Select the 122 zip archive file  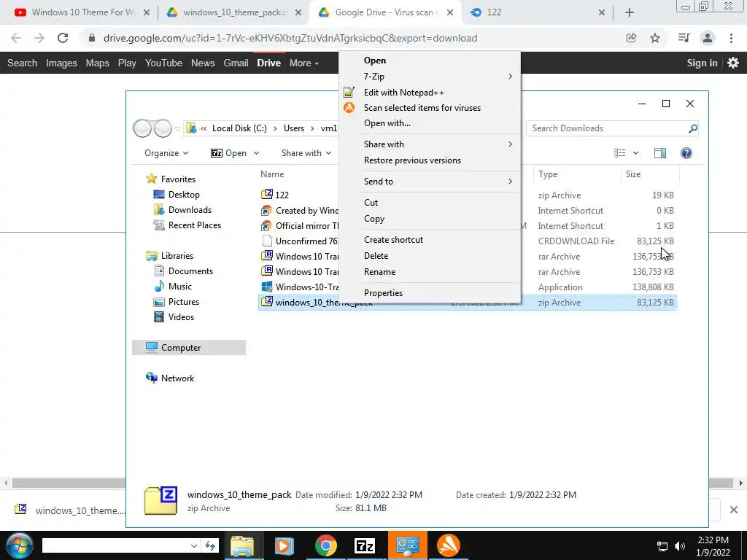282,195
